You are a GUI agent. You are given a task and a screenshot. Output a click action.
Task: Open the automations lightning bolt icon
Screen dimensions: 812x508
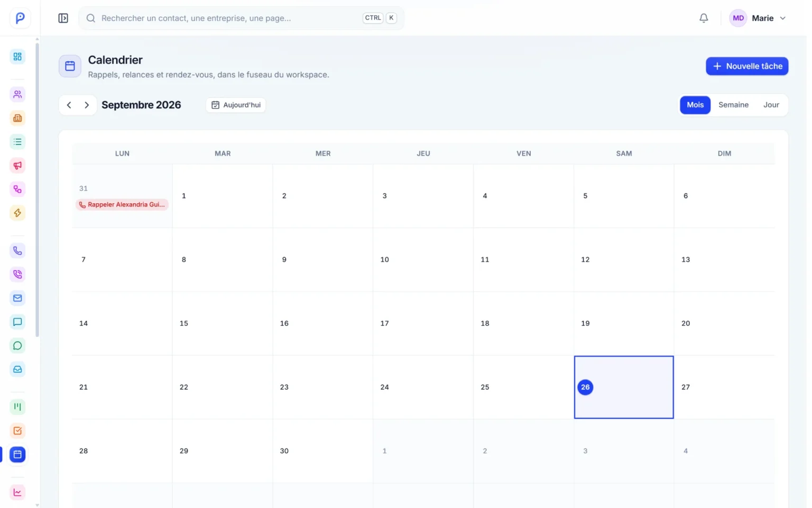(x=17, y=213)
